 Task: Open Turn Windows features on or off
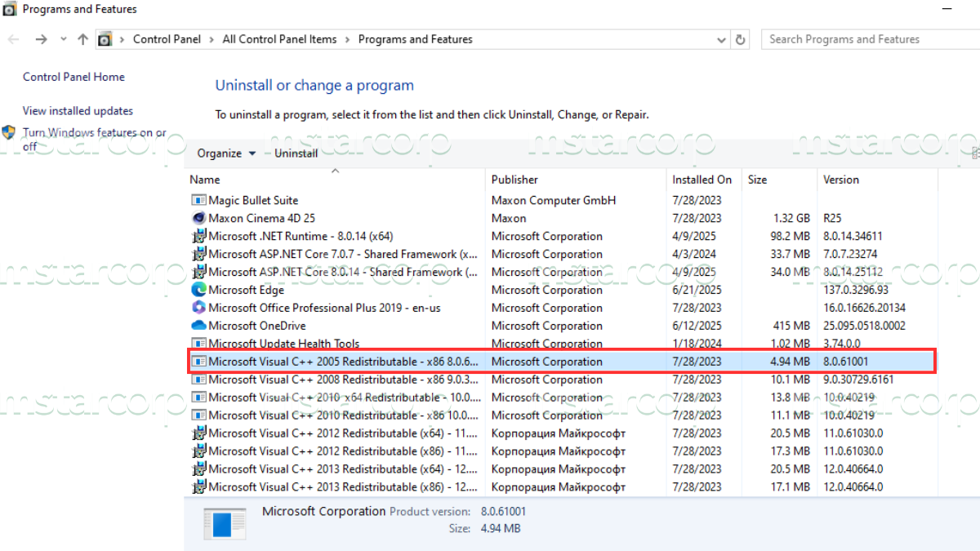[94, 140]
